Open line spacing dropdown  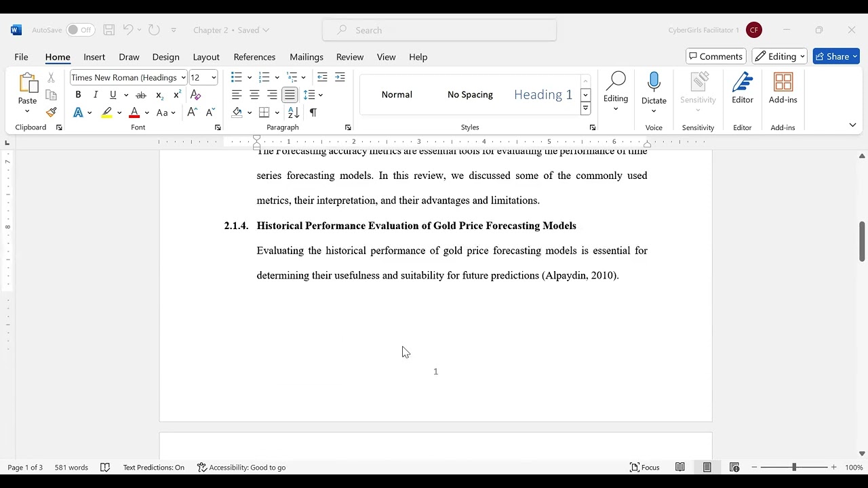pos(321,95)
